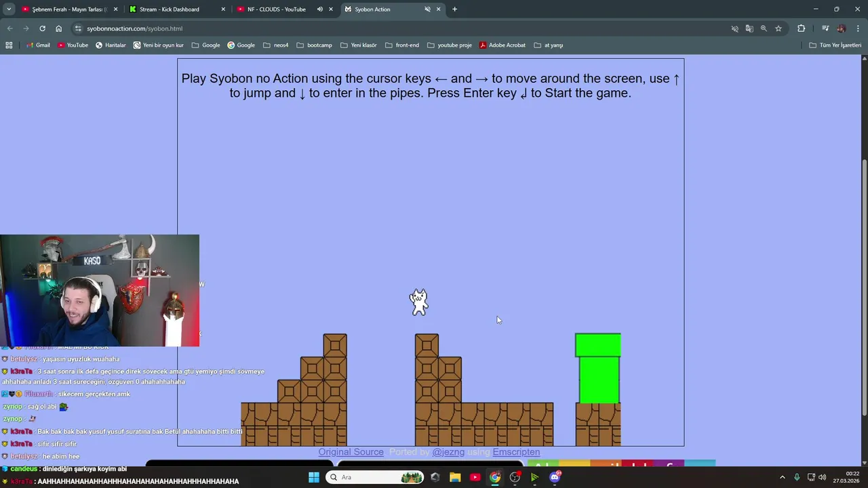Open the OBS Studio taskbar icon
Image resolution: width=868 pixels, height=488 pixels.
coord(515,477)
